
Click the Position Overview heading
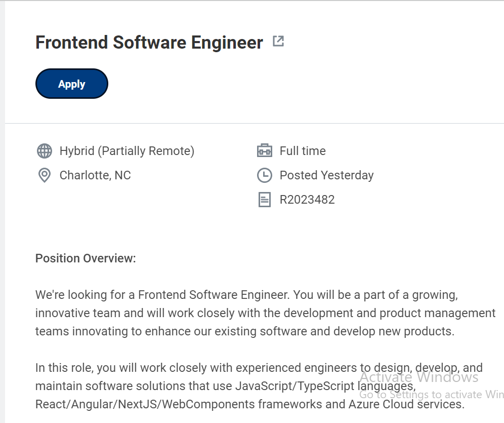point(86,258)
